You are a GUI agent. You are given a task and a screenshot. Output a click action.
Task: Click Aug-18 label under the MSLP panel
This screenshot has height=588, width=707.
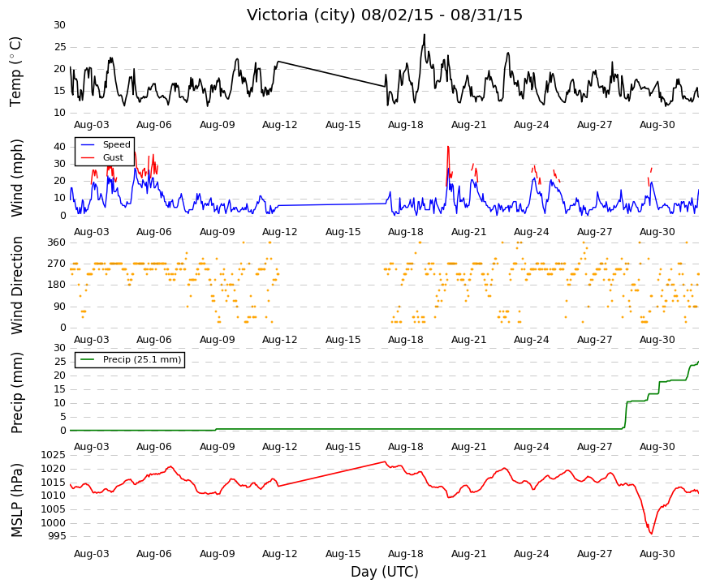click(406, 554)
